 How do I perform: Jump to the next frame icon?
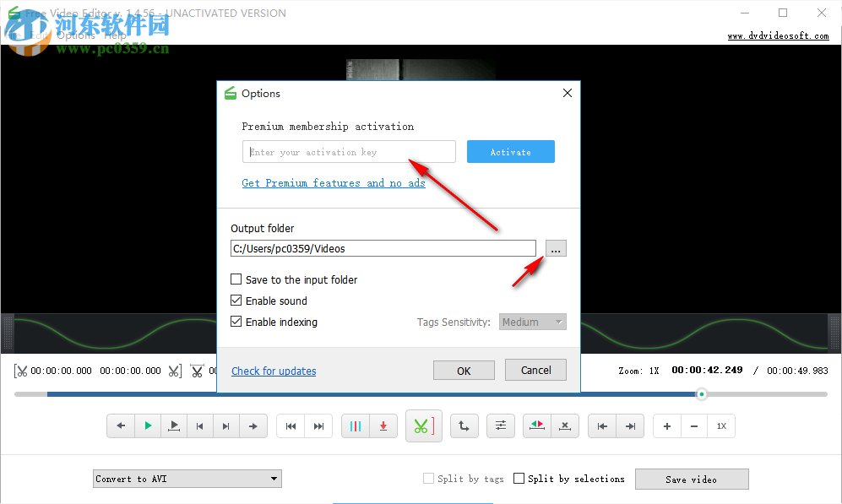click(x=226, y=425)
